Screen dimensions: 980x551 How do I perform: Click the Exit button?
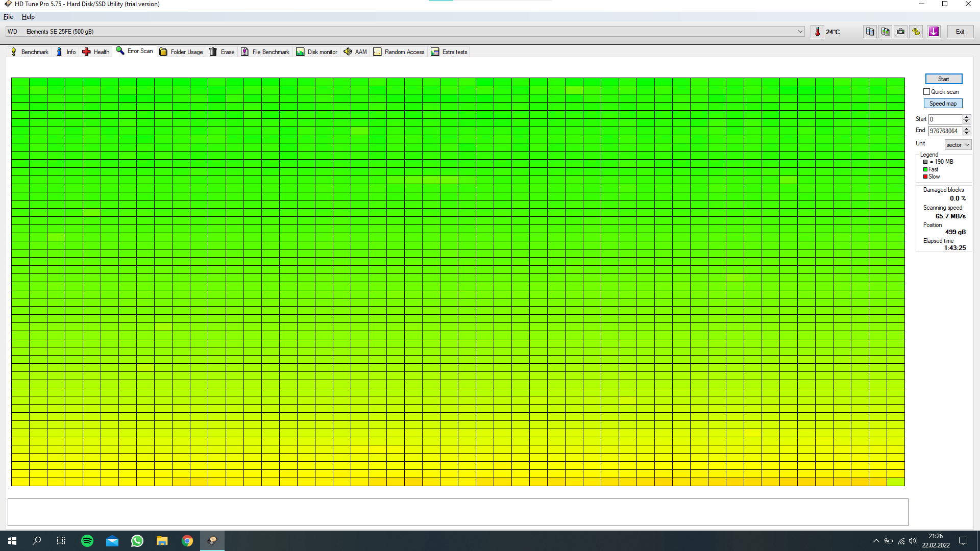click(x=960, y=32)
